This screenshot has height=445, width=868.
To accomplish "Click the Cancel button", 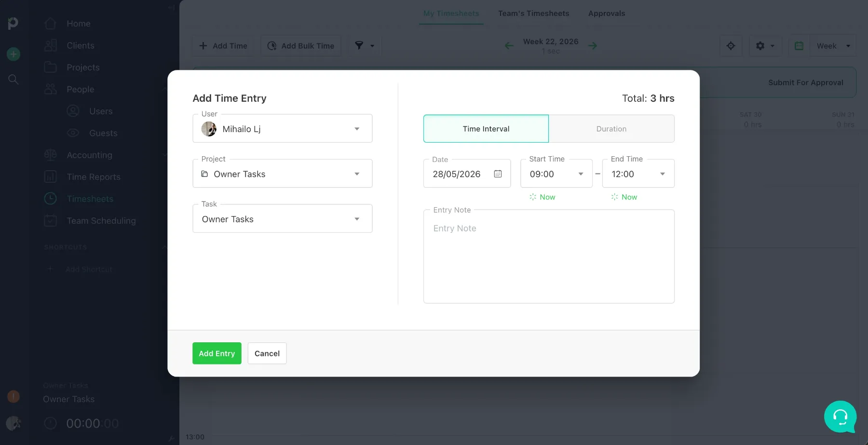I will click(x=267, y=353).
